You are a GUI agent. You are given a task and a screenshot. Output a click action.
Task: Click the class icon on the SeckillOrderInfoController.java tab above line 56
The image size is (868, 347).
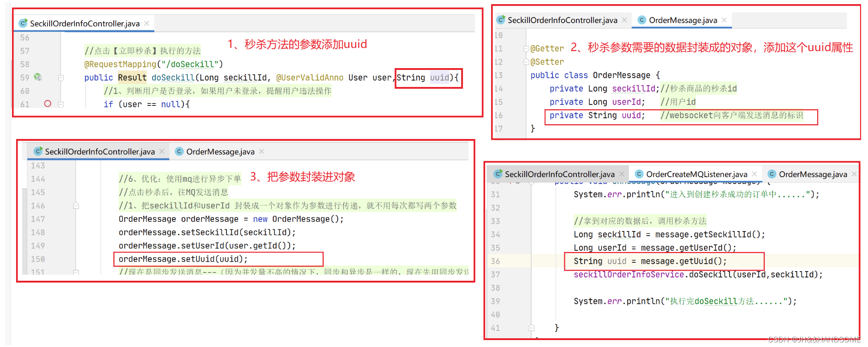(x=23, y=23)
